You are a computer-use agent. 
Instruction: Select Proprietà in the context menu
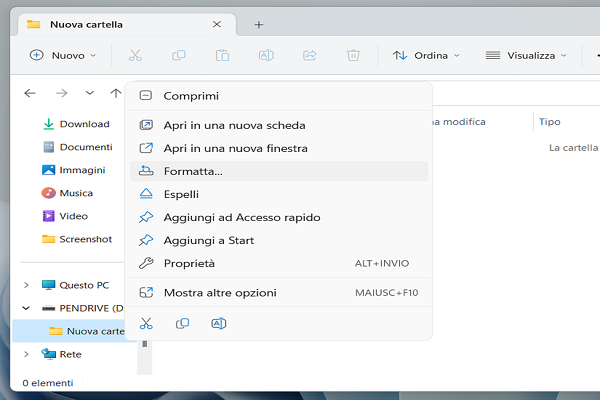(189, 263)
